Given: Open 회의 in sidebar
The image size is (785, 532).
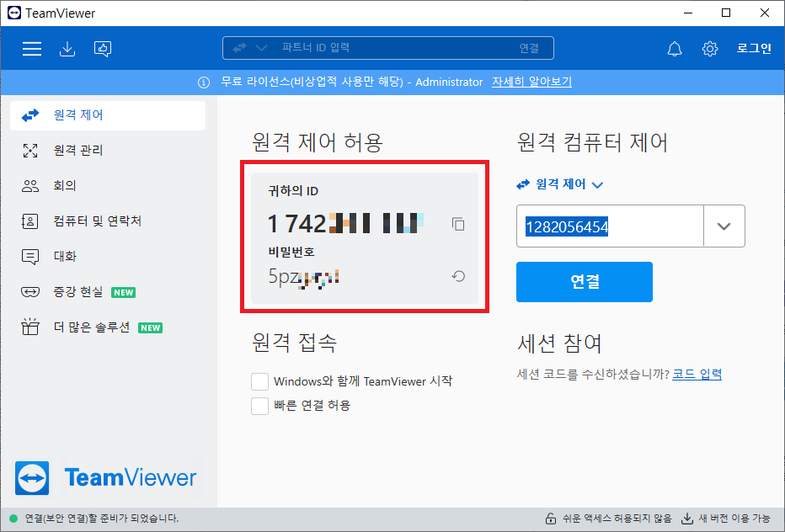Looking at the screenshot, I should pos(65,186).
